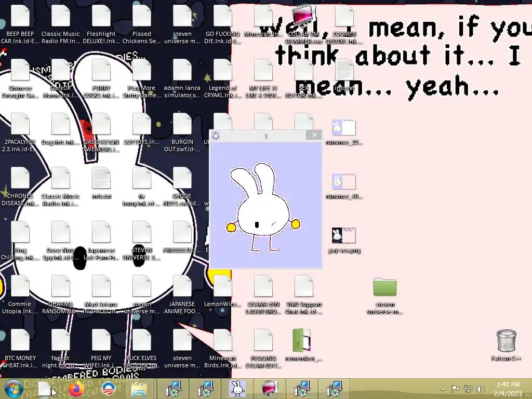Viewport: 532px width, 399px height.
Task: Select the Commie Utopia shortcut
Action: click(20, 295)
